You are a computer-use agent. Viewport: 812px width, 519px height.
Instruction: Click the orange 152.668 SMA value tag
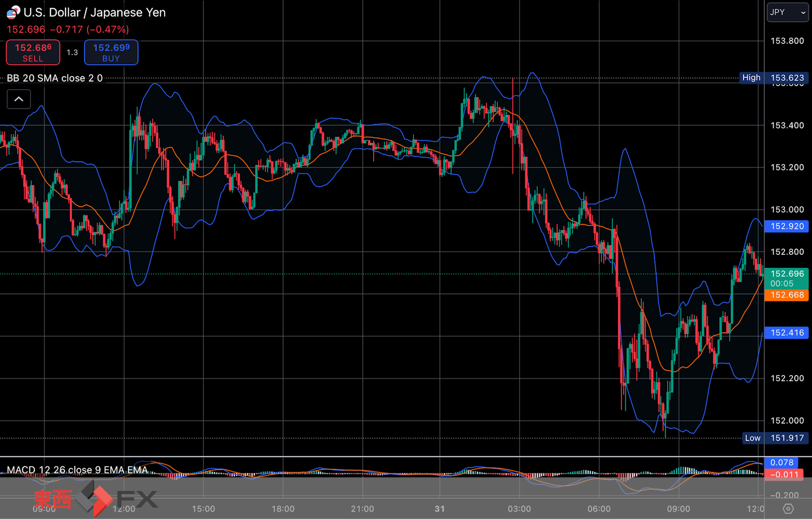[x=786, y=295]
